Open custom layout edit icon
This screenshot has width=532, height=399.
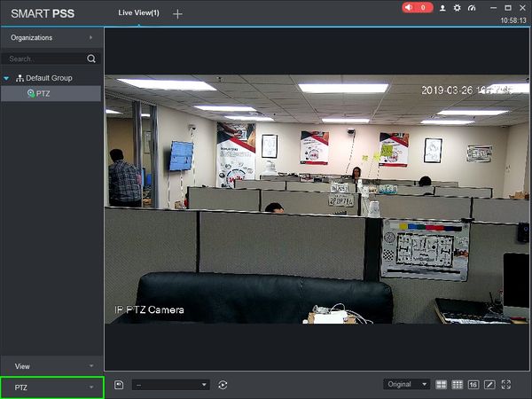click(x=489, y=385)
